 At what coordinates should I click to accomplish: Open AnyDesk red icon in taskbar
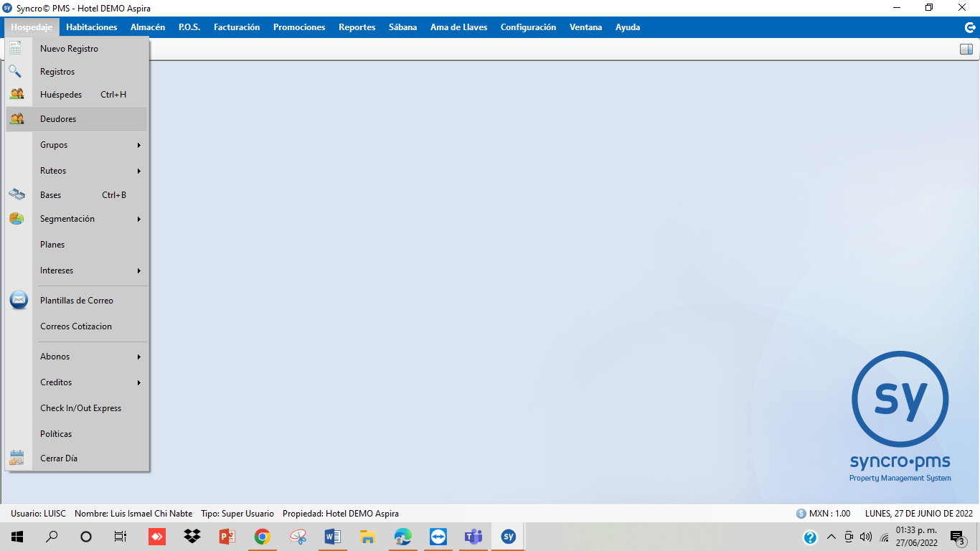tap(157, 537)
